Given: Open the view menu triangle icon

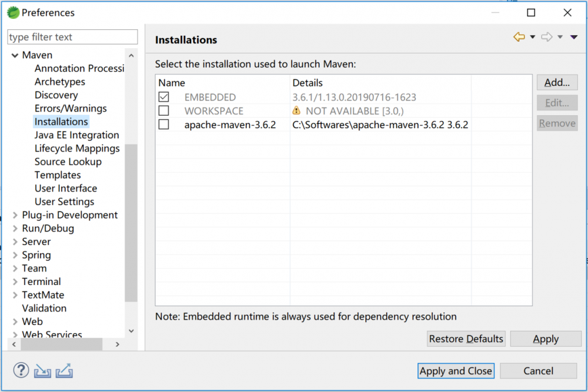Looking at the screenshot, I should [574, 37].
